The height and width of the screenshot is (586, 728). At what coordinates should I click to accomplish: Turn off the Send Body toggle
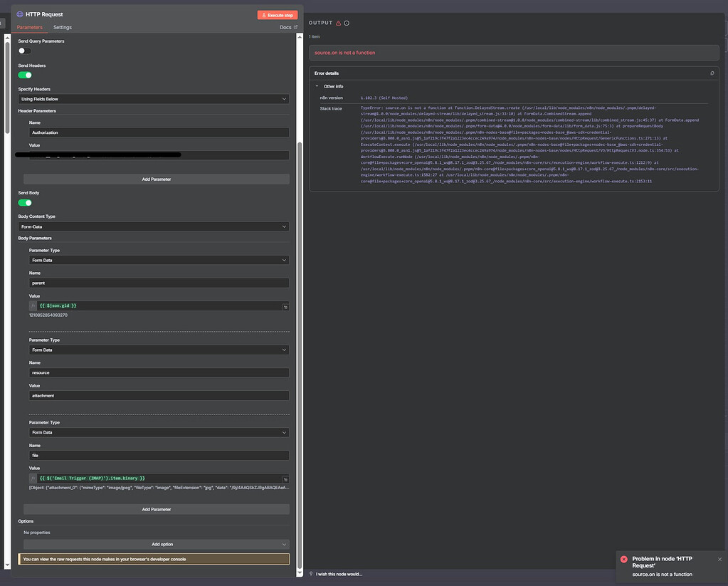(x=25, y=202)
